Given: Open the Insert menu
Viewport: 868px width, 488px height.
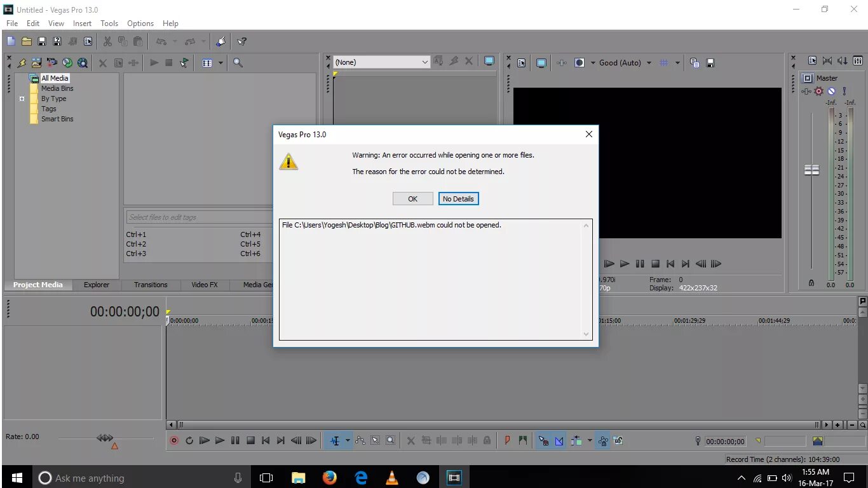Looking at the screenshot, I should 82,24.
